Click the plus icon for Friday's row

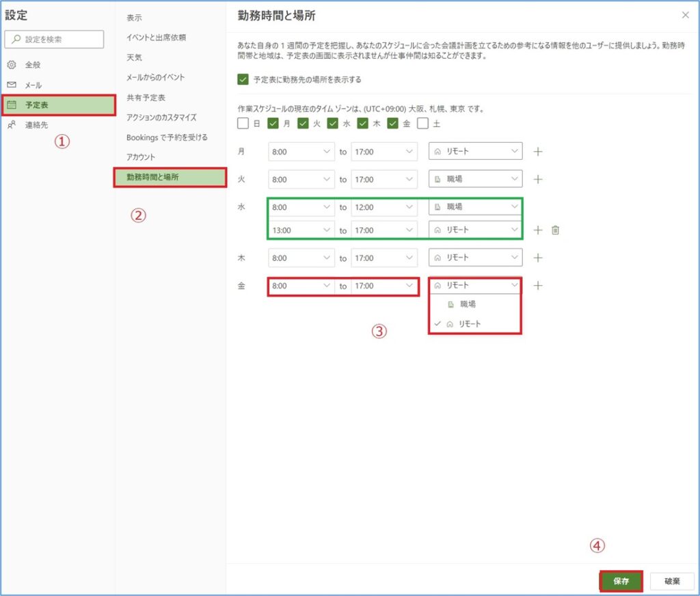click(538, 286)
